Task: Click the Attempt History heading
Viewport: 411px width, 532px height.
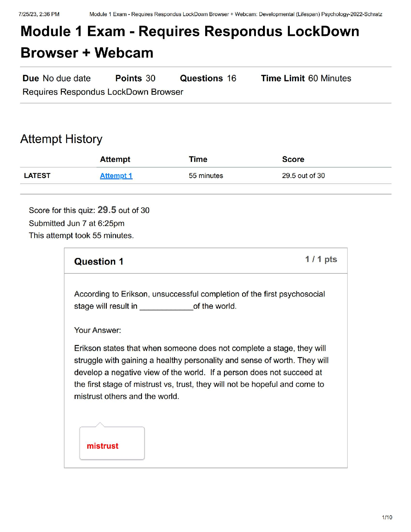Action: tap(61, 139)
